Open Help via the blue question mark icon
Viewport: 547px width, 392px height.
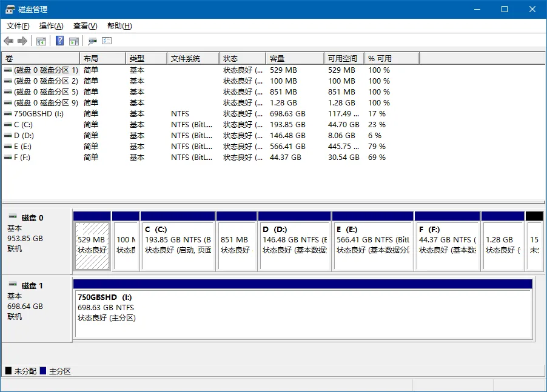59,41
